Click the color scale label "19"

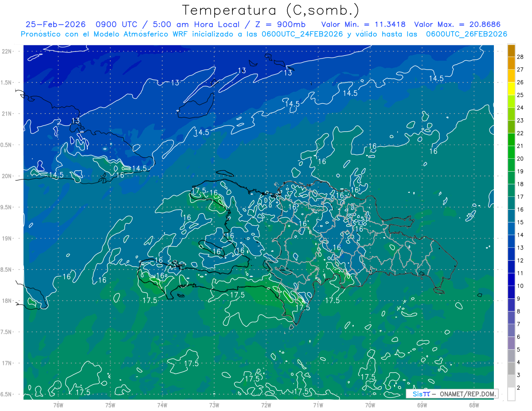point(520,172)
